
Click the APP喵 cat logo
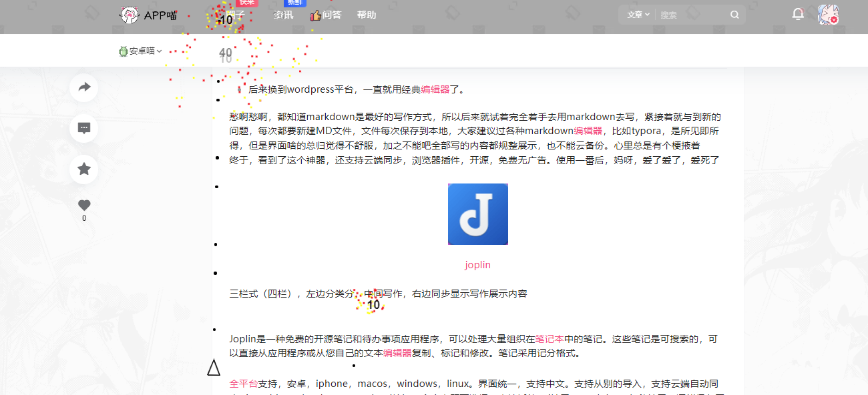[x=148, y=15]
